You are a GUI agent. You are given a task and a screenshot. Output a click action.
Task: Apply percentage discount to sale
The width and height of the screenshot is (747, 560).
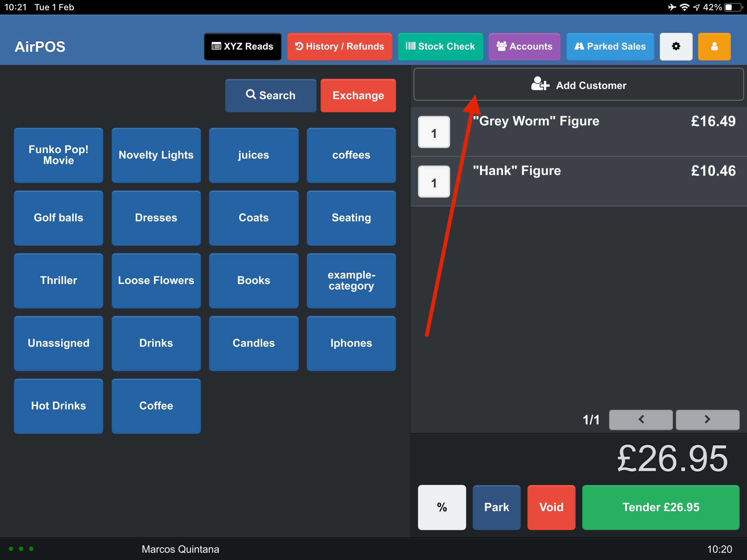point(442,507)
